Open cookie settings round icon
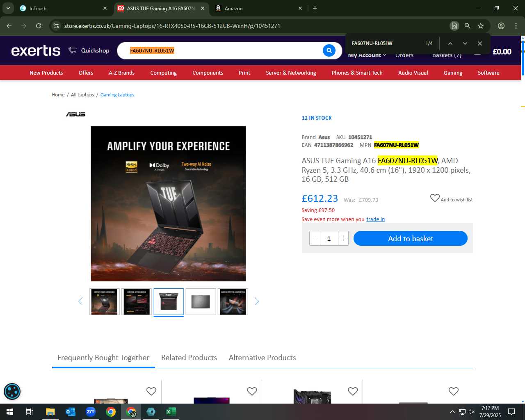Viewport: 525px width, 420px height. point(12,391)
